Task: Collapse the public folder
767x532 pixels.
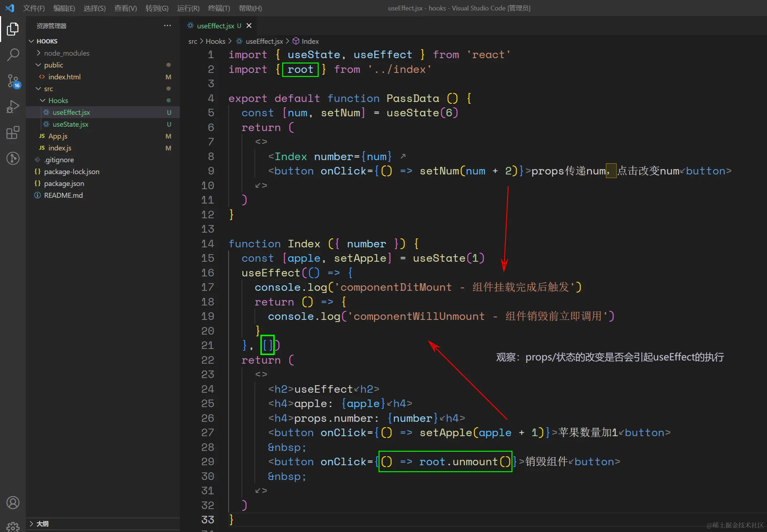Action: click(x=53, y=65)
